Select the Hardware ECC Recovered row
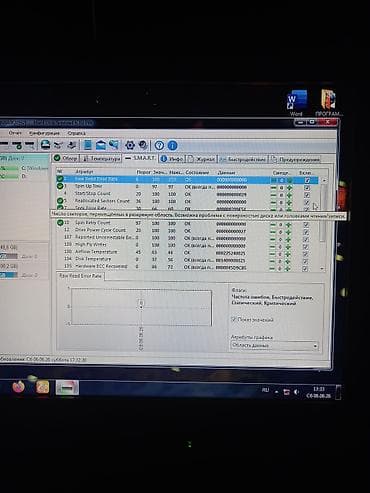370x493 pixels. click(187, 267)
